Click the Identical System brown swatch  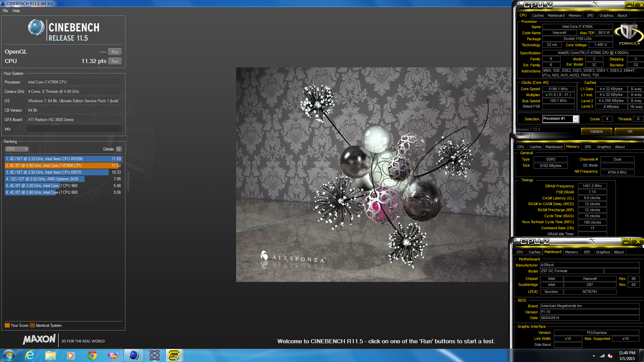click(32, 325)
